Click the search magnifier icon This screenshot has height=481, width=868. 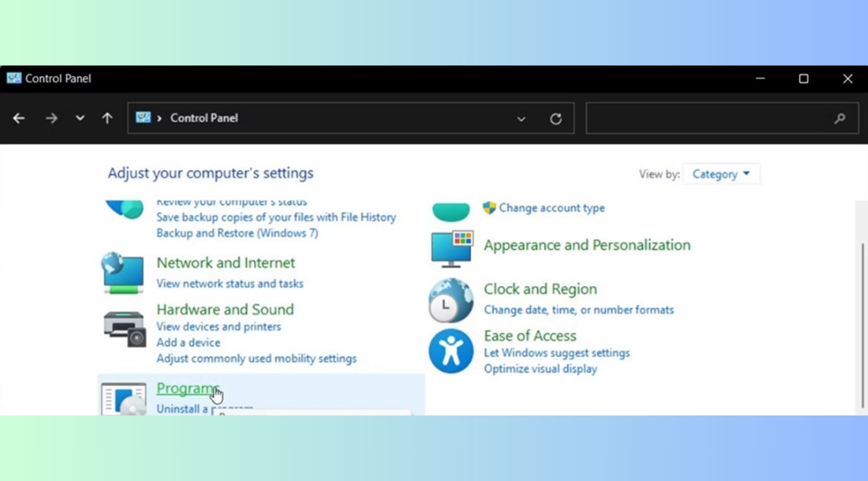point(840,118)
